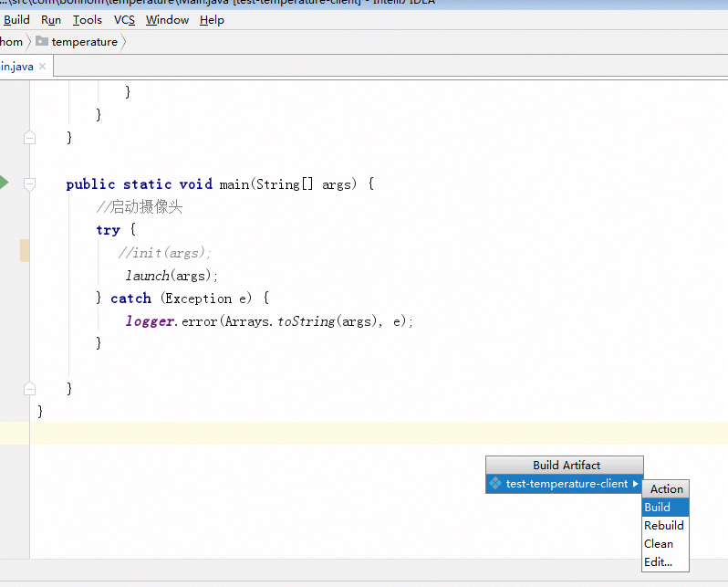Click the toString call in logger line
Viewport: 728px width, 587px height.
tap(306, 321)
